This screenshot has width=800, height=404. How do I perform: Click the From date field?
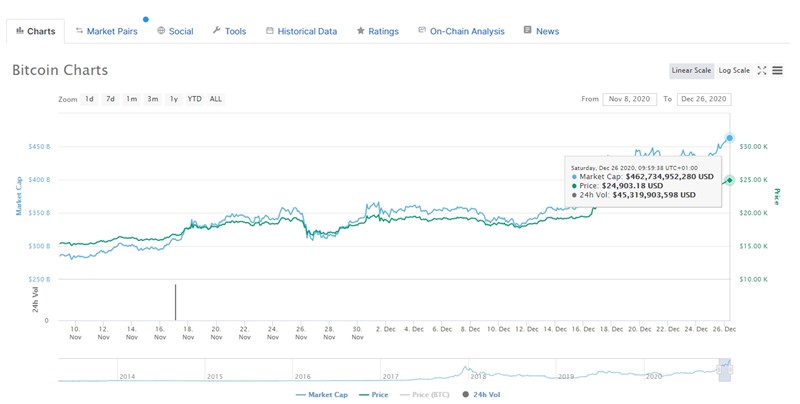(630, 99)
